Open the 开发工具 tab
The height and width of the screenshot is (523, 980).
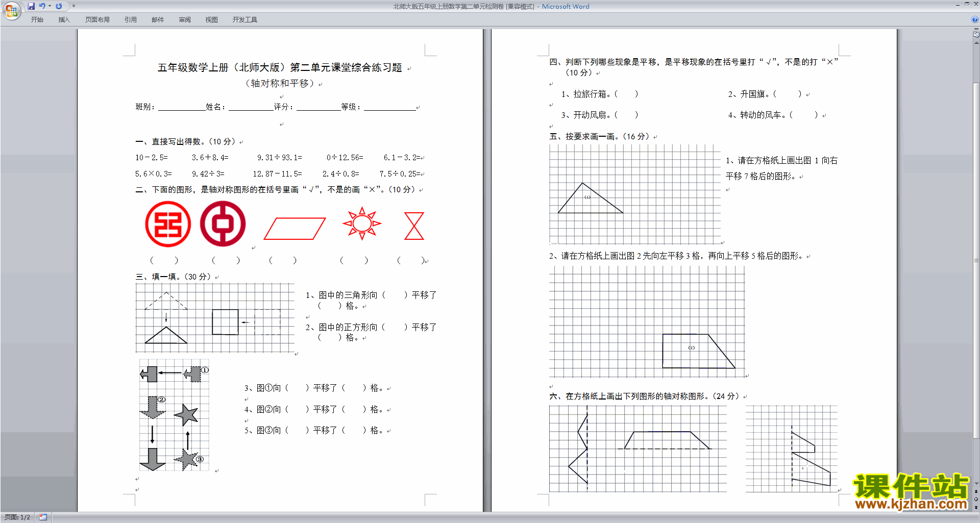tap(245, 20)
